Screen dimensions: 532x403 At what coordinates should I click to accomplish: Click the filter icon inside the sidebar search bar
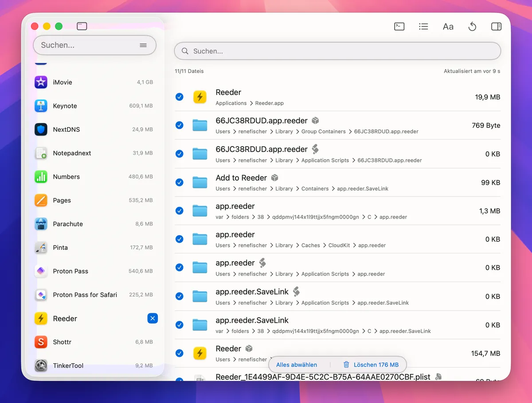(x=143, y=45)
